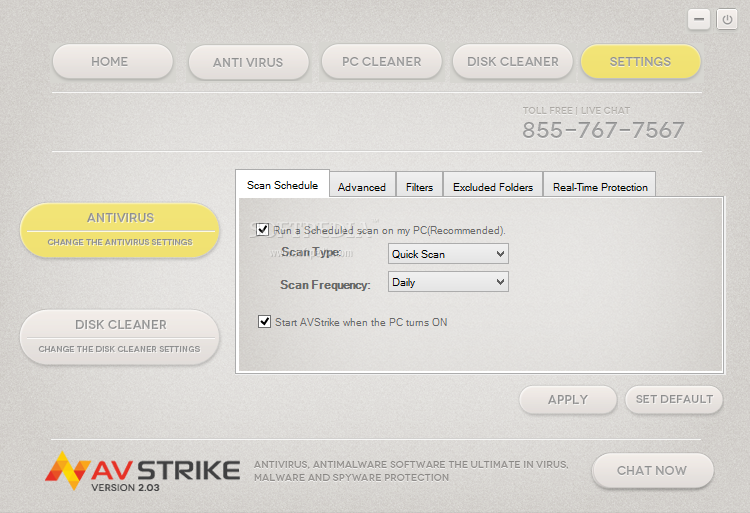Click the 855-767-7567 phone number
This screenshot has width=750, height=513.
[603, 130]
